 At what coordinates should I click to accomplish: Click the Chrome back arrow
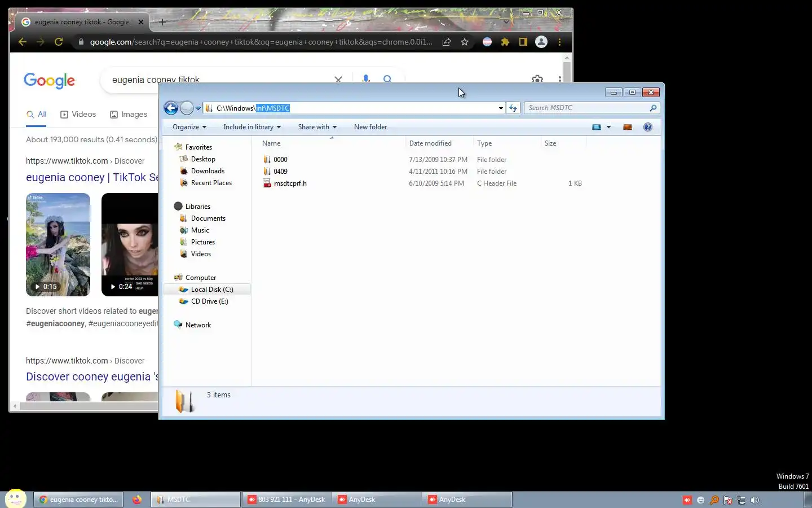tap(23, 42)
